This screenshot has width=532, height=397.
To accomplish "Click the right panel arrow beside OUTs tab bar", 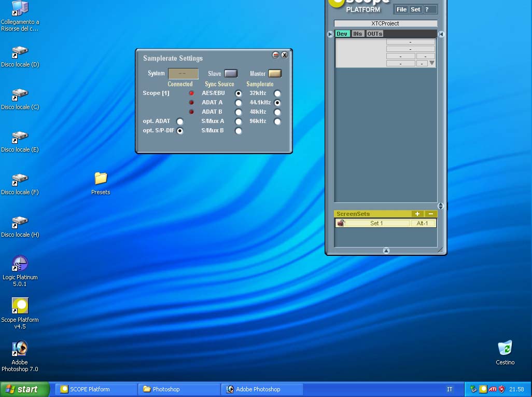I will [x=441, y=34].
